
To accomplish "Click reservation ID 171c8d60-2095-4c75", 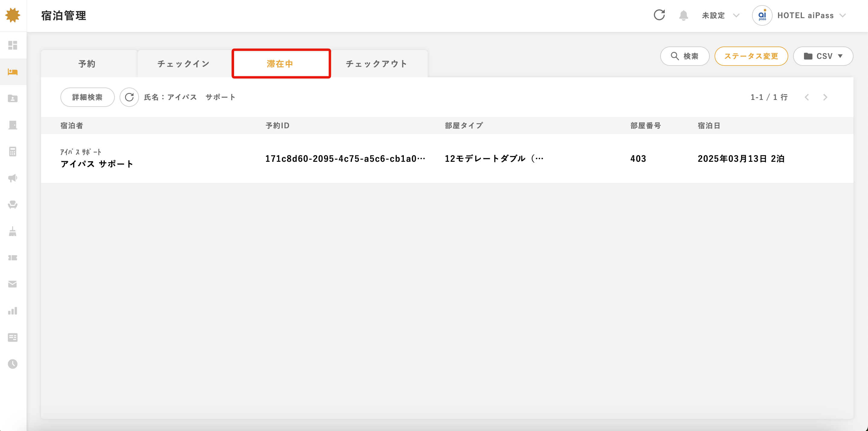I will click(345, 158).
